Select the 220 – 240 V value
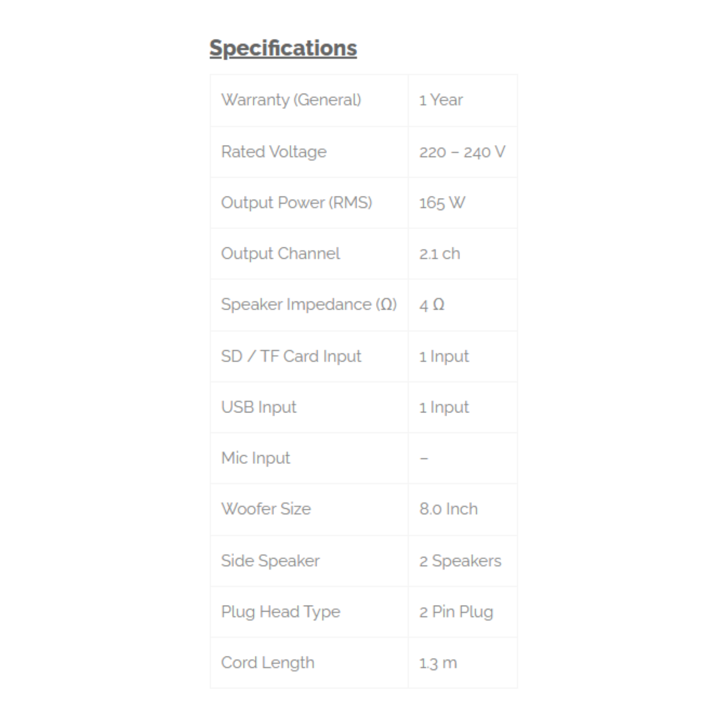 pyautogui.click(x=462, y=152)
